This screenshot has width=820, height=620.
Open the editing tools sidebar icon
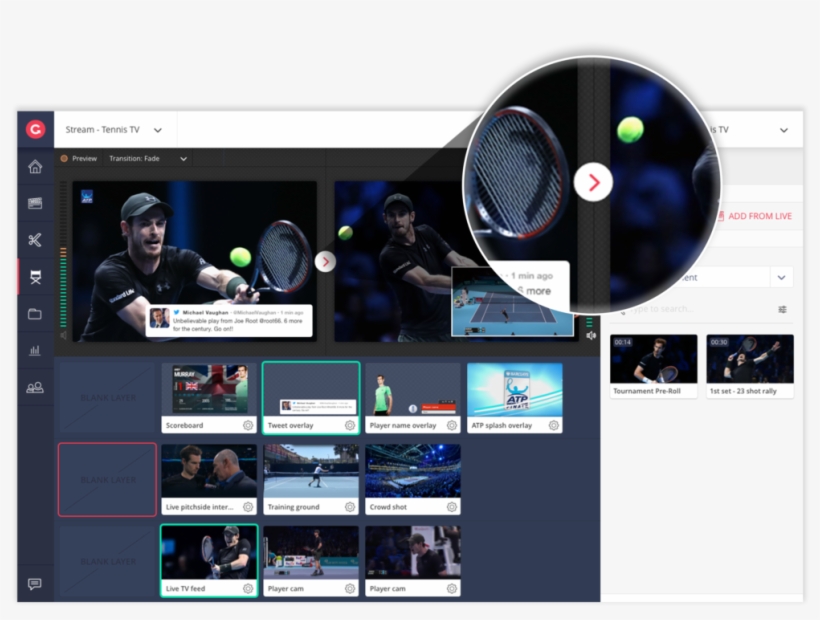35,240
